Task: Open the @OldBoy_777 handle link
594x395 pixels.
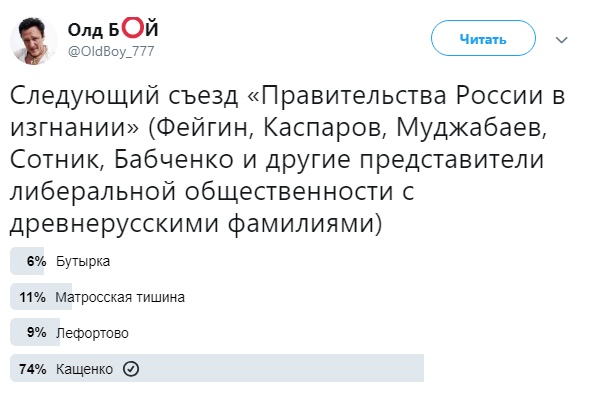Action: (x=111, y=51)
